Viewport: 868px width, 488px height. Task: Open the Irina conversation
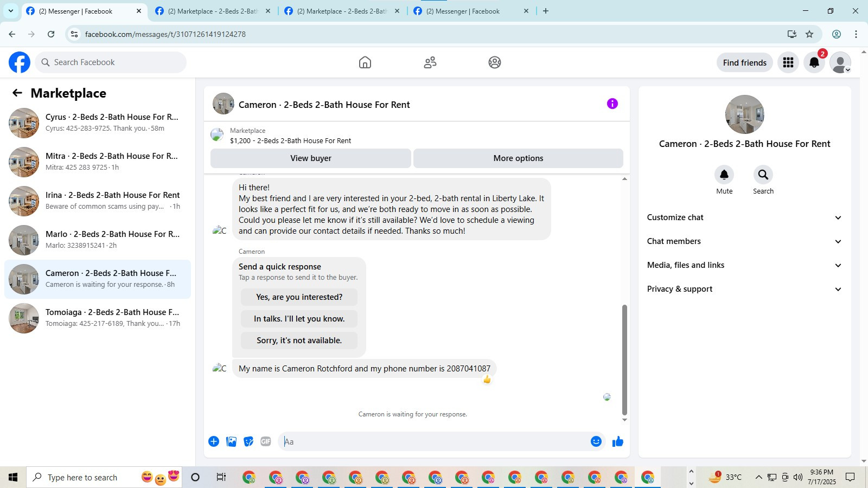click(x=98, y=201)
